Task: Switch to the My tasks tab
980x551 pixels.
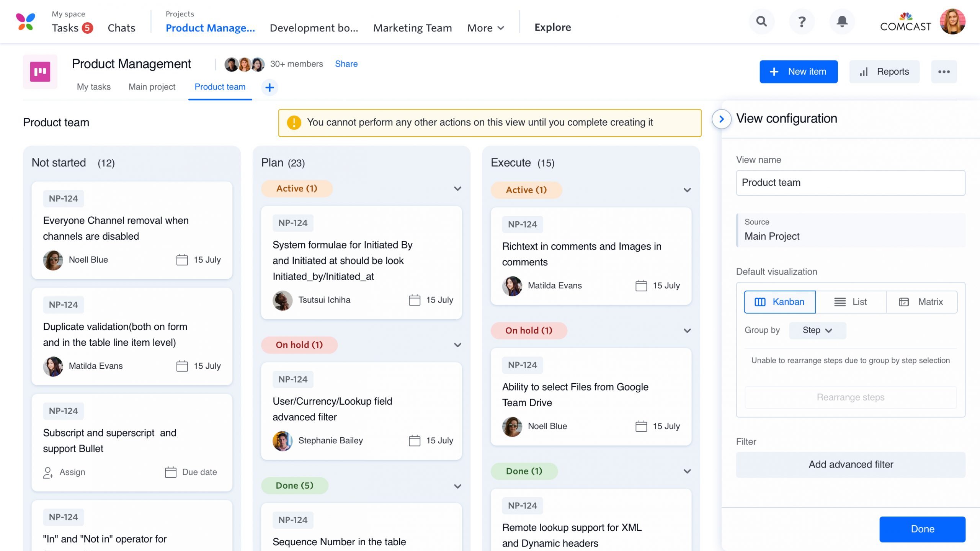Action: (94, 87)
